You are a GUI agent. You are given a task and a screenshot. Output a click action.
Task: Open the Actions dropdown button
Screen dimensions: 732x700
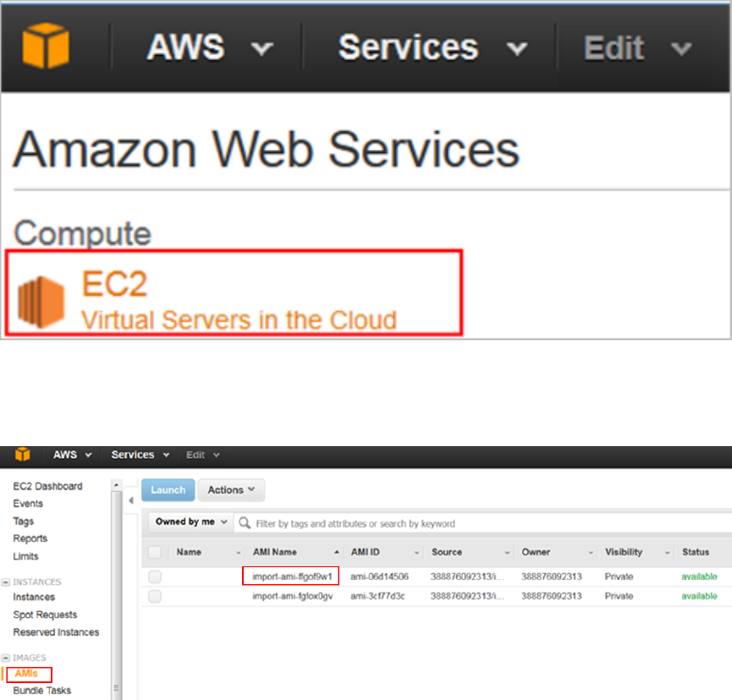[x=231, y=490]
